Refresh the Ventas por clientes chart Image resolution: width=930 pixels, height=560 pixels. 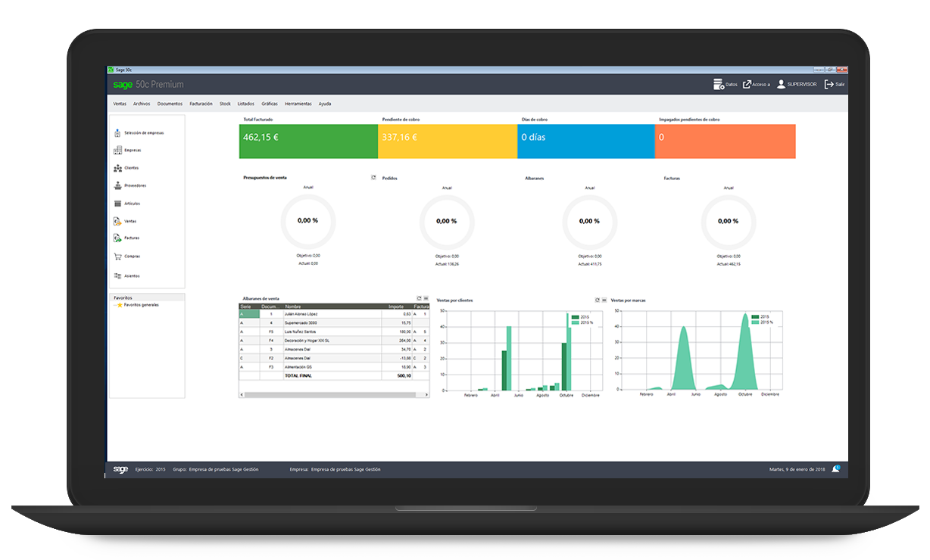tap(598, 300)
